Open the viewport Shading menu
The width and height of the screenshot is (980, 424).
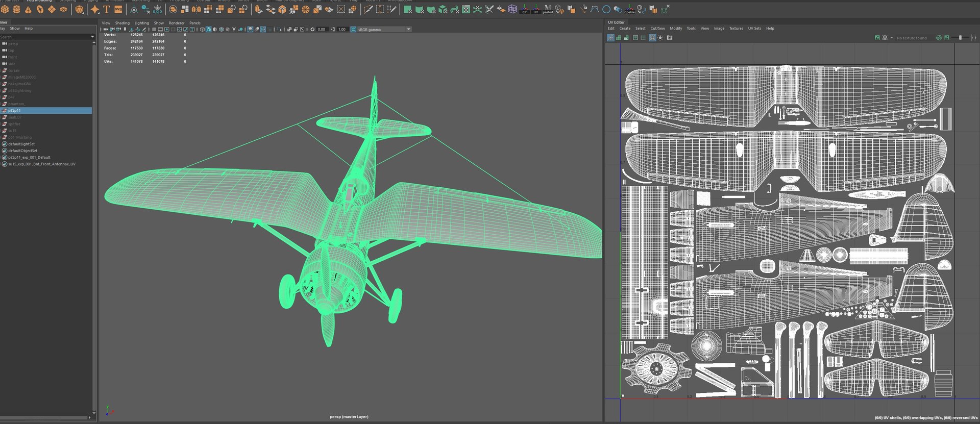(122, 23)
